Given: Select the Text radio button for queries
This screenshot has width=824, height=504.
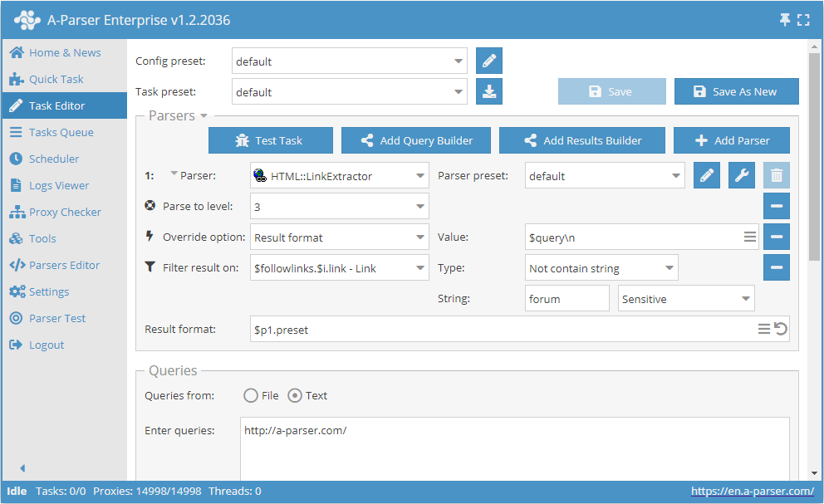Looking at the screenshot, I should click(x=295, y=396).
